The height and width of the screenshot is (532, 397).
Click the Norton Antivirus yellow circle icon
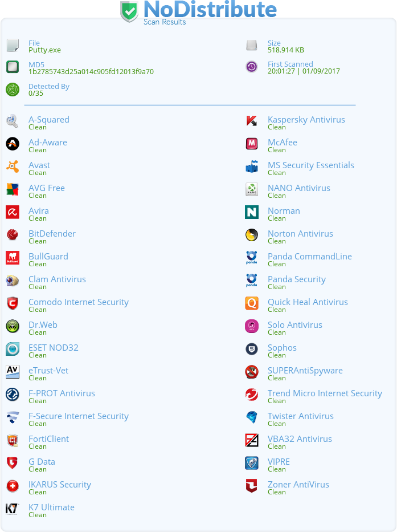(x=252, y=235)
